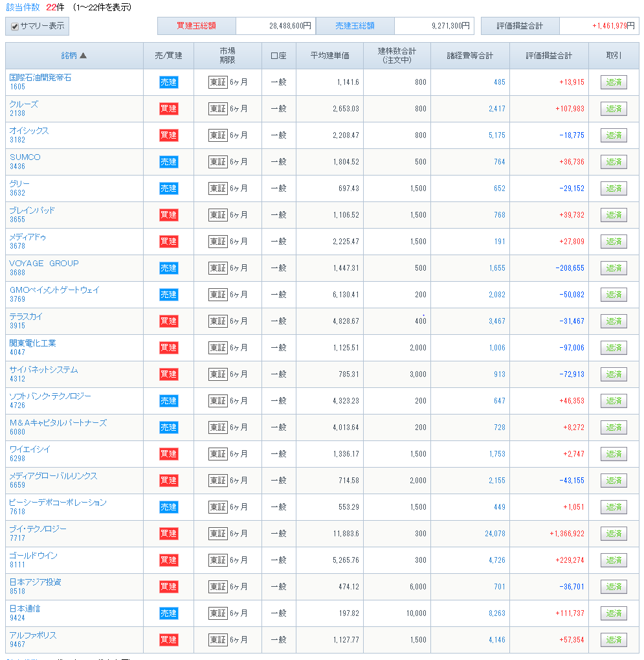Click 返済 button for クルーズ row
The width and height of the screenshot is (644, 660).
614,109
